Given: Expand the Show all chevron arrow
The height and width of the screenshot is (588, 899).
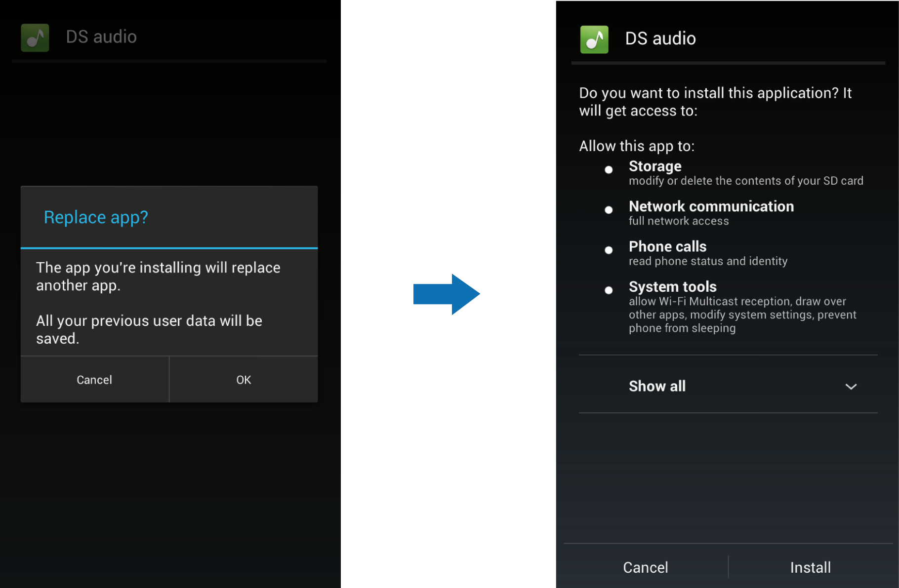Looking at the screenshot, I should (x=851, y=387).
